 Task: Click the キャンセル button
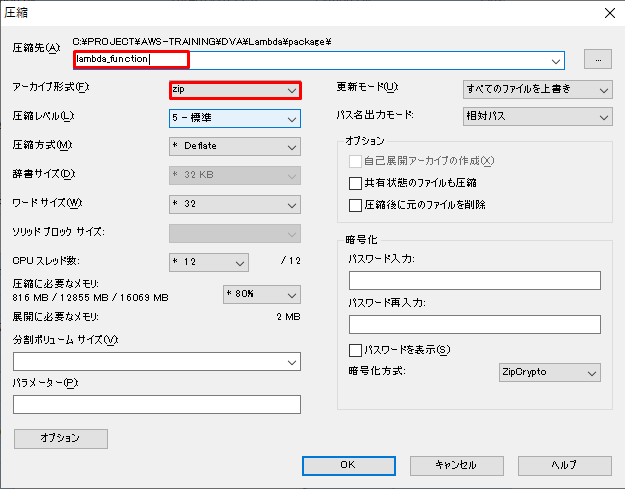[x=456, y=465]
